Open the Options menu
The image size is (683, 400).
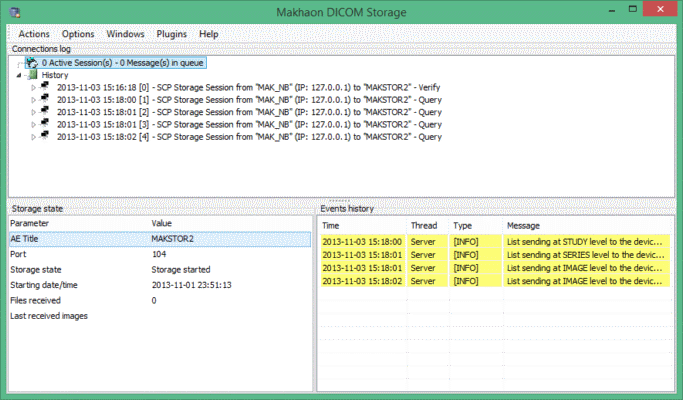(78, 34)
